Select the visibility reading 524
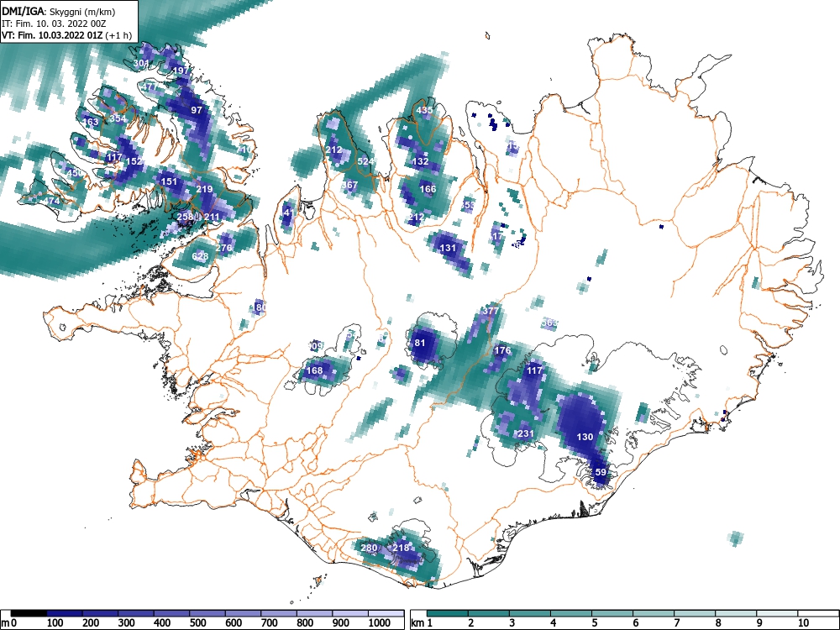Screen dimensions: 840x630 coord(365,161)
